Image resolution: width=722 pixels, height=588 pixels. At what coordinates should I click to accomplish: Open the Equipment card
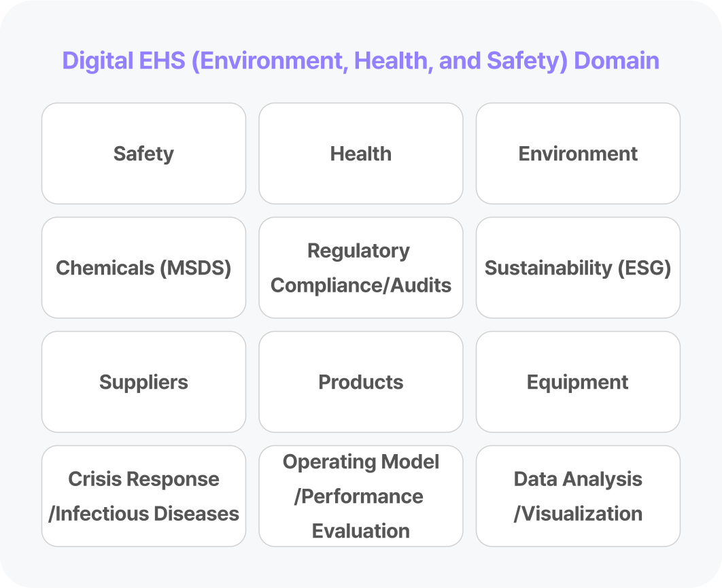pos(578,382)
